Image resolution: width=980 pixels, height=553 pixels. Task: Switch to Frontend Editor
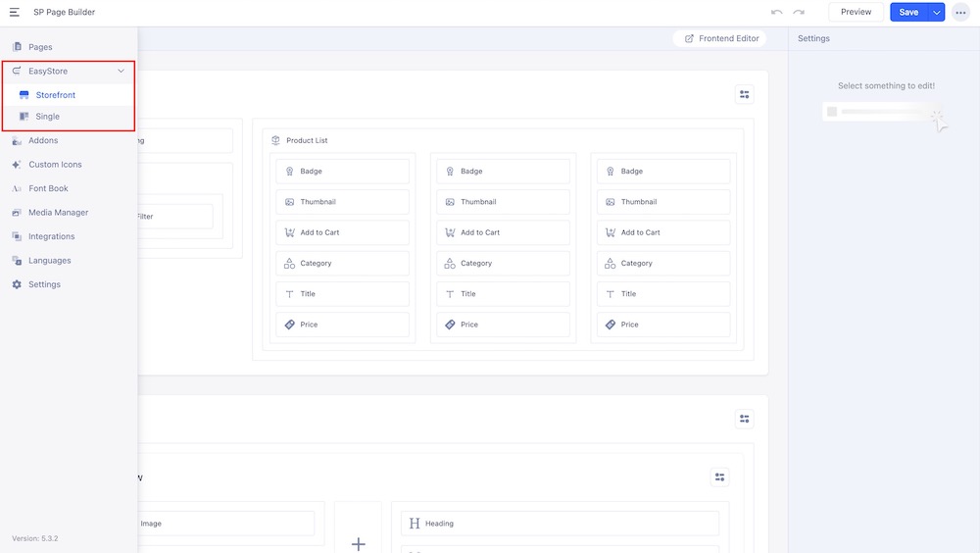coord(721,38)
